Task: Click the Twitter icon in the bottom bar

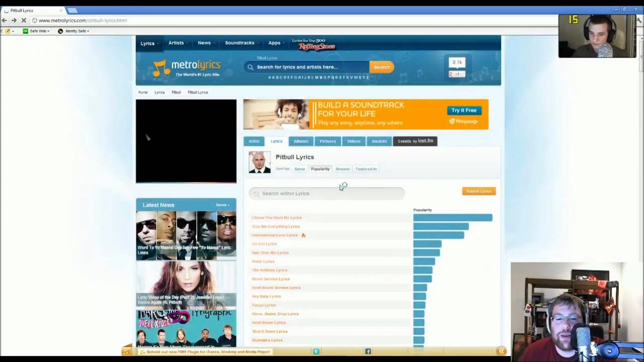Action: click(x=316, y=351)
